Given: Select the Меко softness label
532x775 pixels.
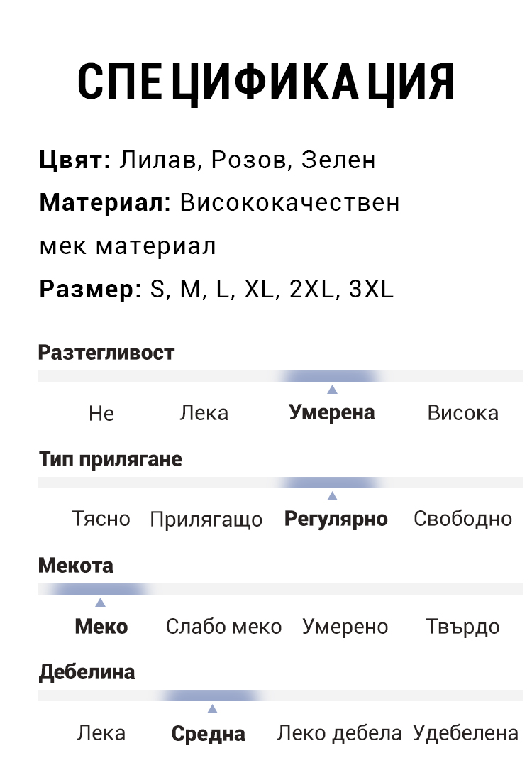Looking at the screenshot, I should (x=101, y=626).
